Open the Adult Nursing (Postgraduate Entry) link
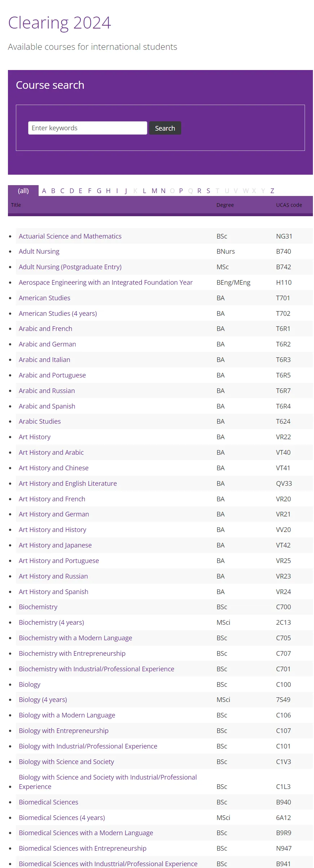This screenshot has width=314, height=868. [70, 267]
